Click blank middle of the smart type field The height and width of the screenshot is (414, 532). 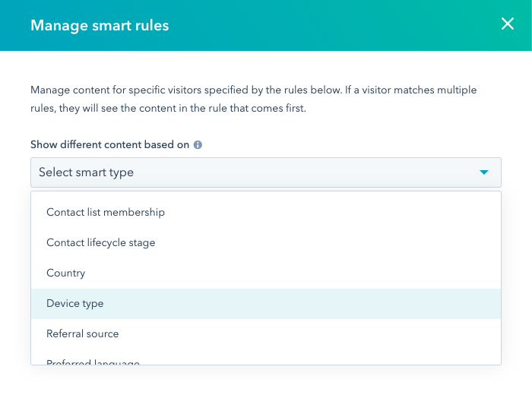[304, 172]
